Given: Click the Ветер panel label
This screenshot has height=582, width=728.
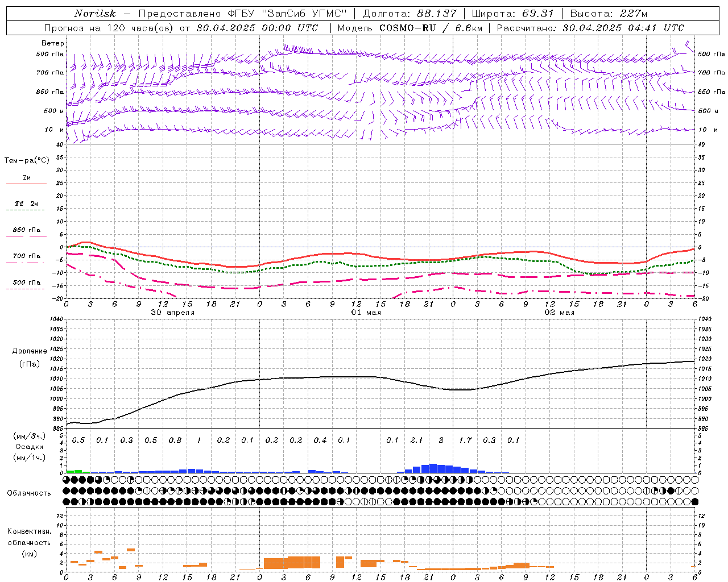Looking at the screenshot, I should pyautogui.click(x=53, y=43).
